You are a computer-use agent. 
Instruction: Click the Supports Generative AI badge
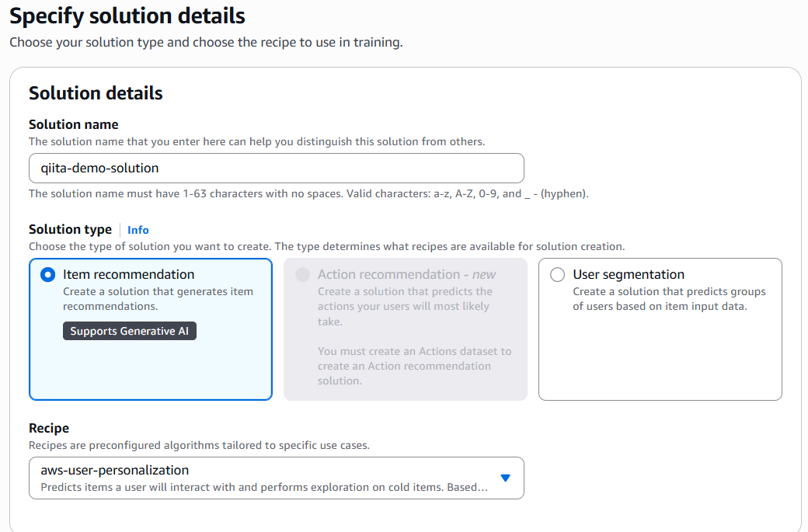[129, 331]
